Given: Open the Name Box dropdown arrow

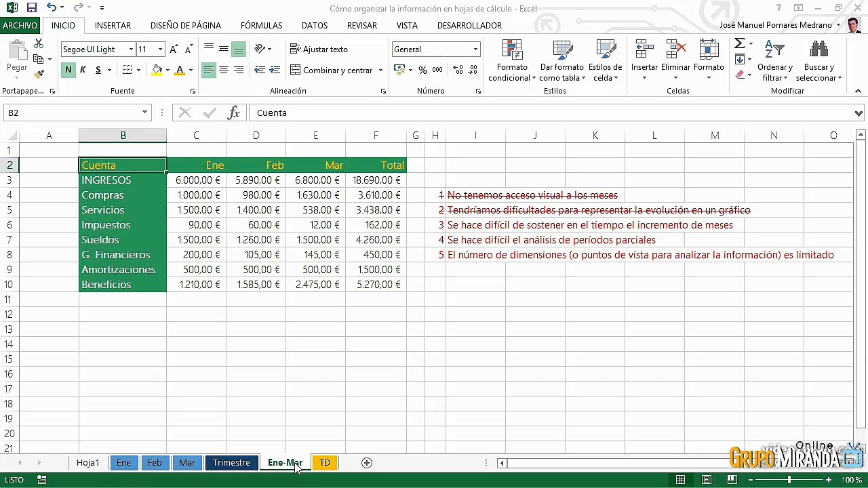Looking at the screenshot, I should pyautogui.click(x=144, y=113).
